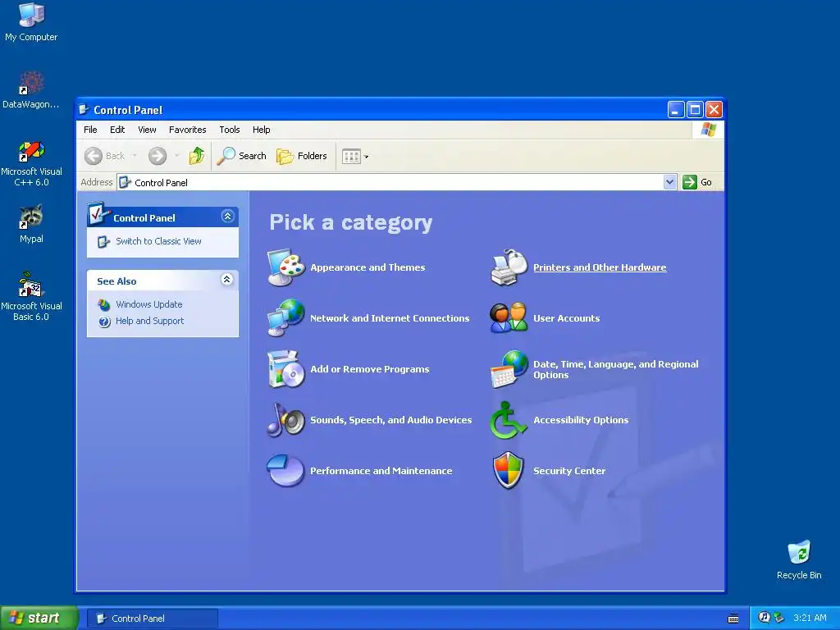Open the Performance and Maintenance pie chart icon
840x630 pixels.
pyautogui.click(x=286, y=470)
